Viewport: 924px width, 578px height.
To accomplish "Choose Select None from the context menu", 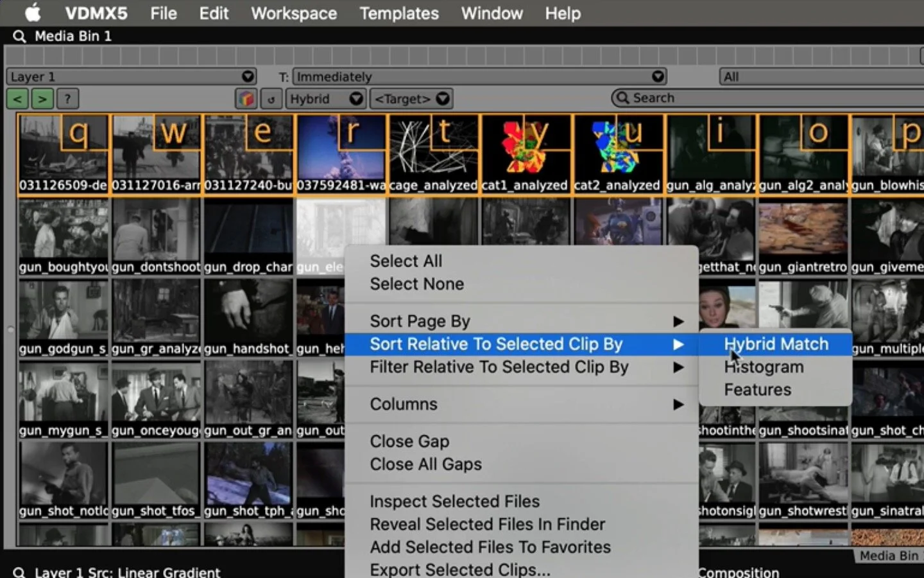I will coord(416,284).
